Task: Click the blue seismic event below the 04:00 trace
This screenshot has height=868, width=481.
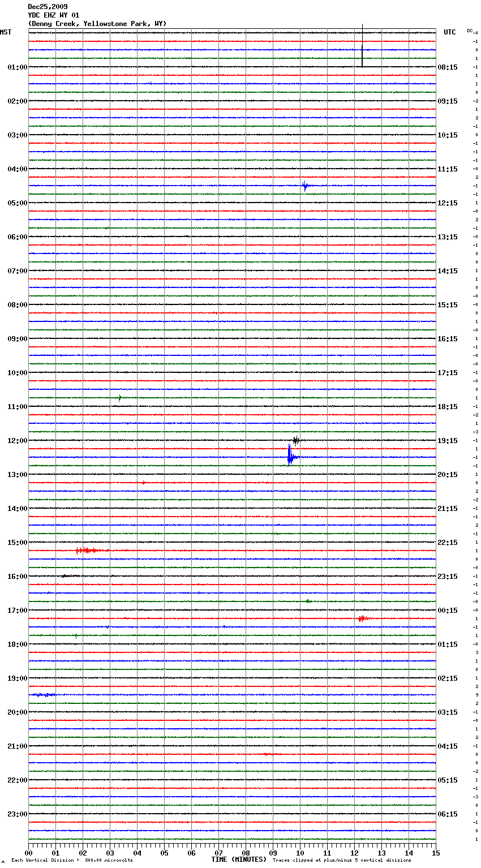Action: pos(306,186)
